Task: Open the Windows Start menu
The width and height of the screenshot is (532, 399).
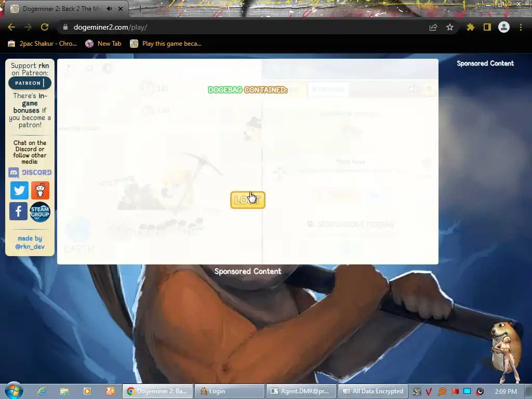Action: [14, 391]
